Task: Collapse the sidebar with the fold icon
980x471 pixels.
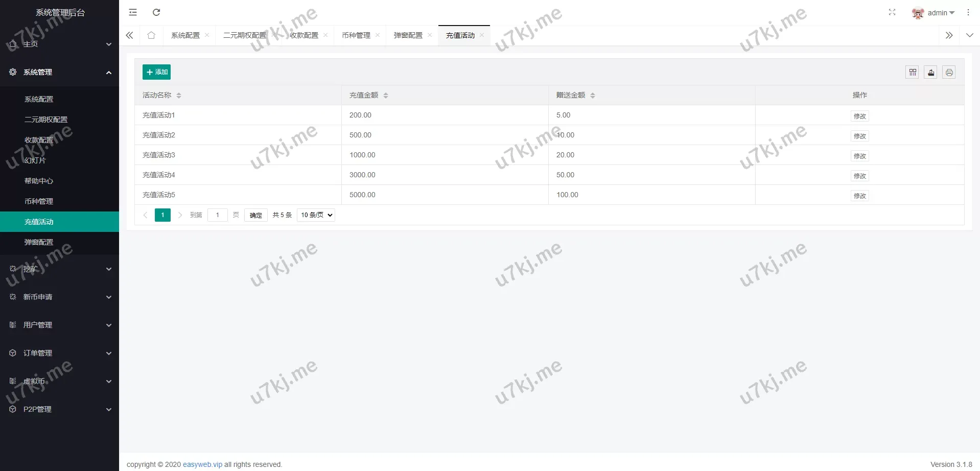Action: [x=133, y=12]
